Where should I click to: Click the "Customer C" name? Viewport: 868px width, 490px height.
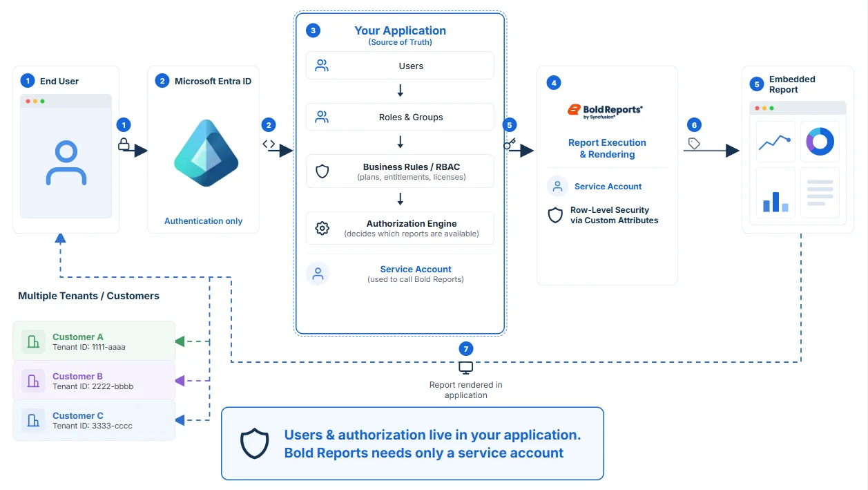click(x=78, y=415)
